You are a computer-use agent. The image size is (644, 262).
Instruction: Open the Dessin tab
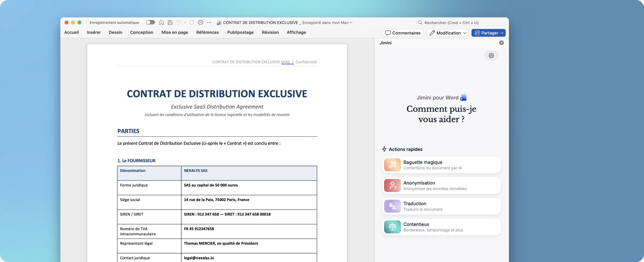[115, 32]
